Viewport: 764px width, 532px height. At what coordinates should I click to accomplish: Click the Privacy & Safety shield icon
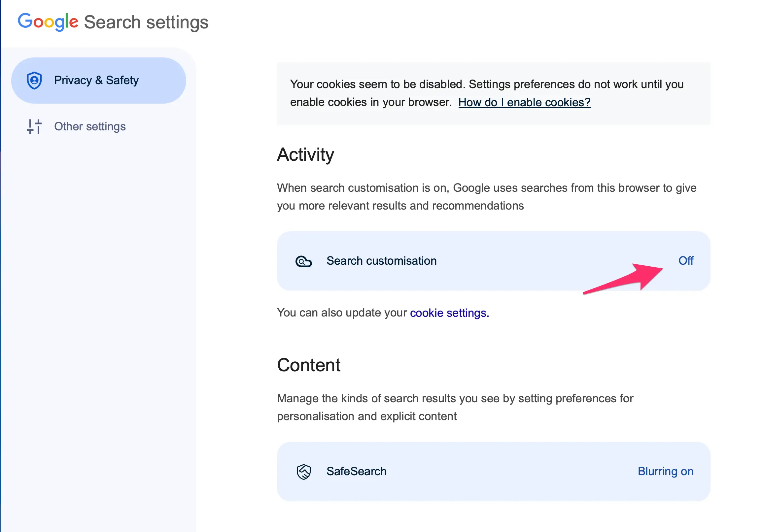coord(34,80)
